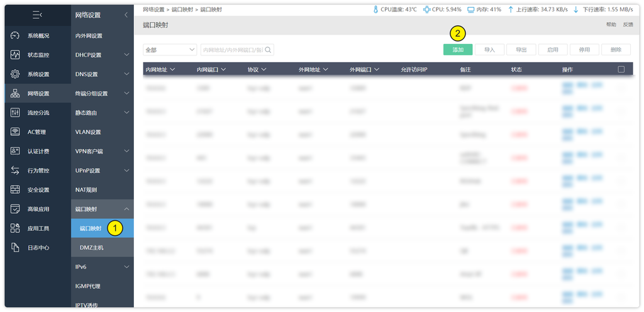Click the Log Center (日志中心) document icon
The image size is (644, 312).
point(15,248)
